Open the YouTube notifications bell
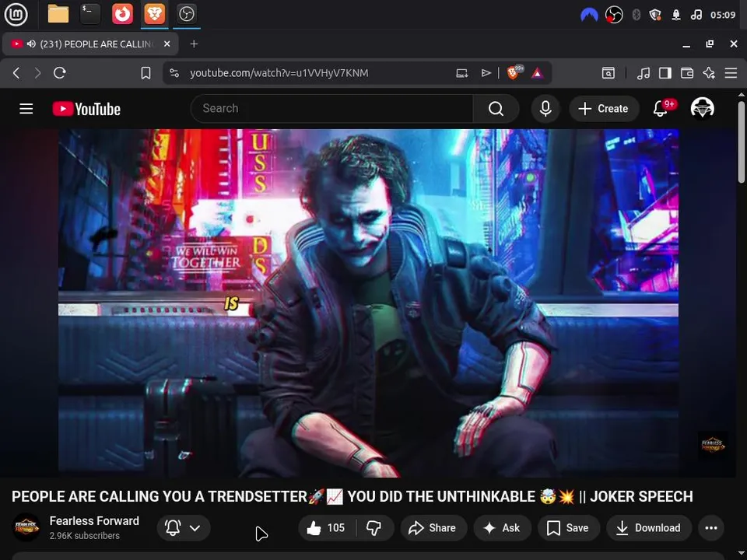Screen dimensions: 747x560 [x=661, y=109]
